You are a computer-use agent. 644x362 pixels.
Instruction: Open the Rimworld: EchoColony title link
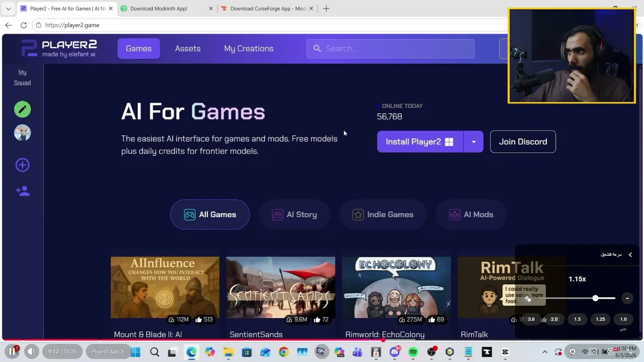coord(385,334)
